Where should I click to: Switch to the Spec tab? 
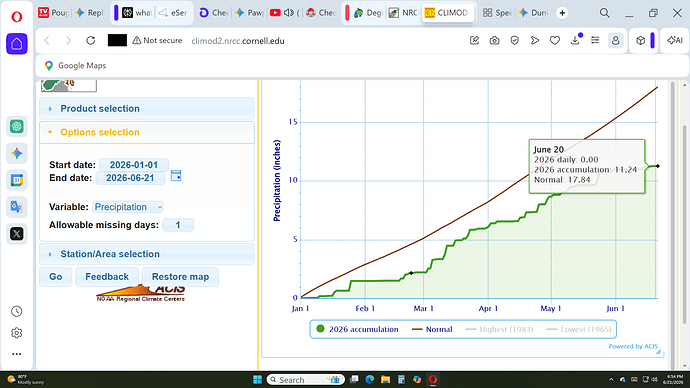[497, 13]
